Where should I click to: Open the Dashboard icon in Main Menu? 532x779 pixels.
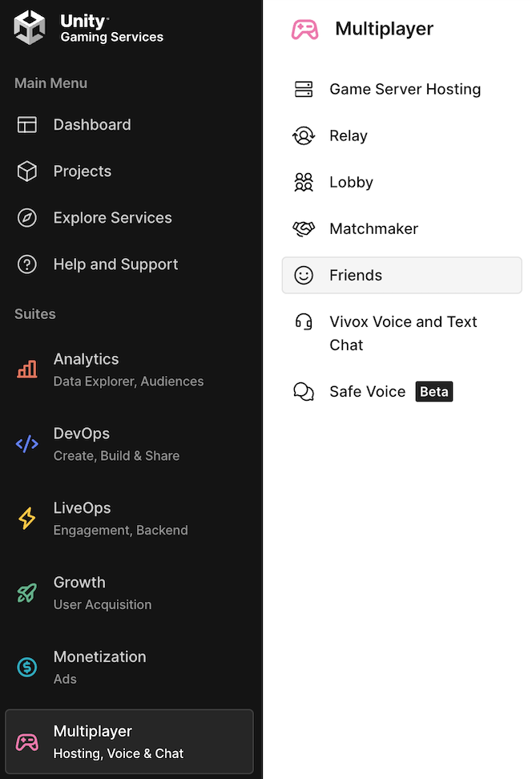point(27,125)
